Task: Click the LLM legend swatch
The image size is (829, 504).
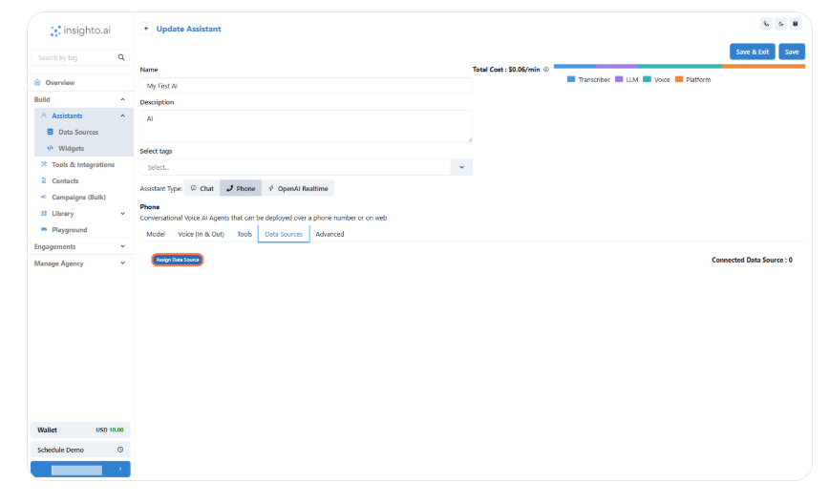Action: [619, 79]
